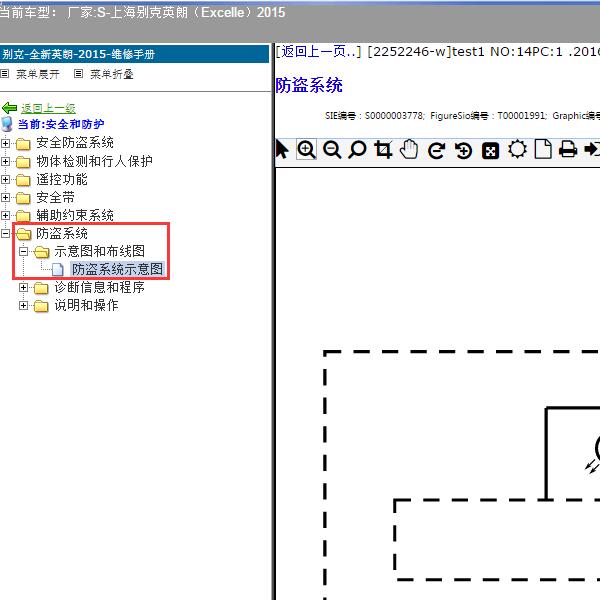Viewport: 600px width, 600px height.
Task: Click 菜单展开 to expand all menus
Action: 38,74
